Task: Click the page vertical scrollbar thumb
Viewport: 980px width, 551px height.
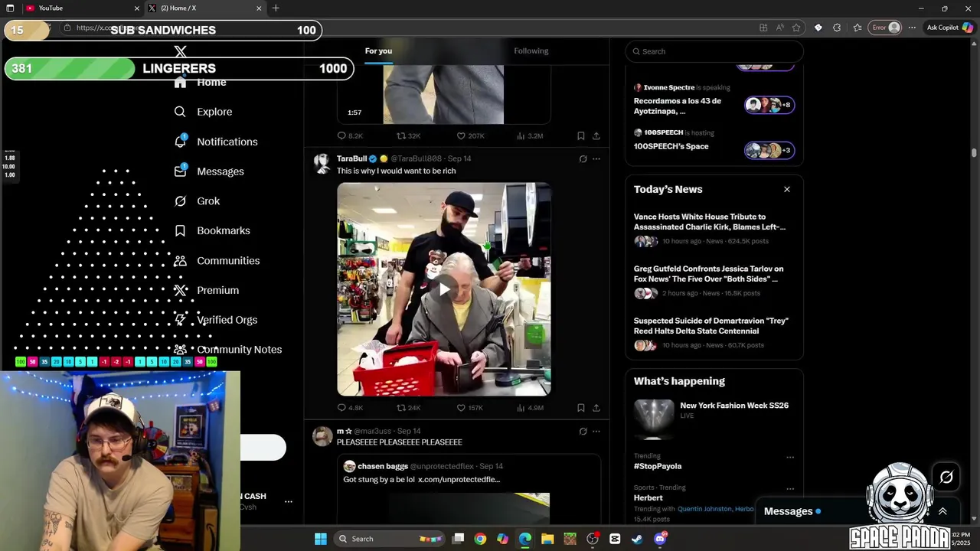Action: tap(974, 153)
